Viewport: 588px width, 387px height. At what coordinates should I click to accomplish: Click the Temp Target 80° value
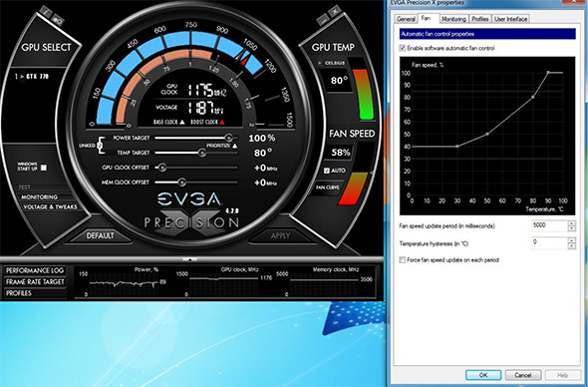[263, 153]
